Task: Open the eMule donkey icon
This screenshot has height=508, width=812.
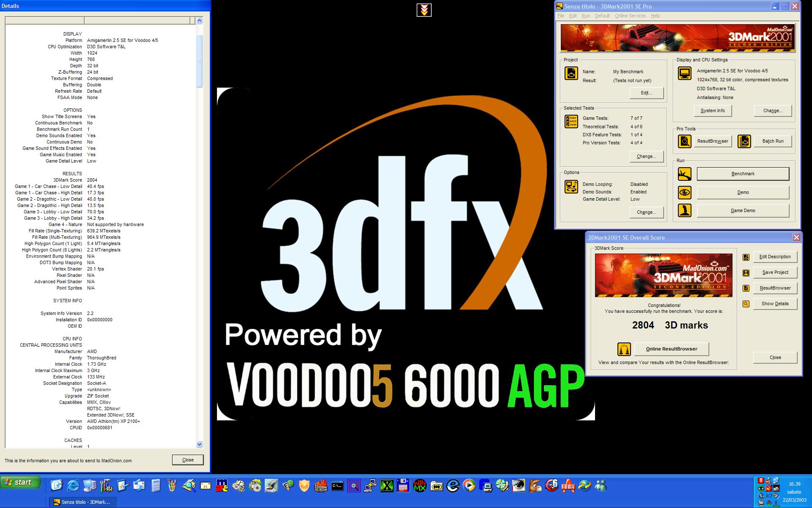Action: tap(535, 485)
